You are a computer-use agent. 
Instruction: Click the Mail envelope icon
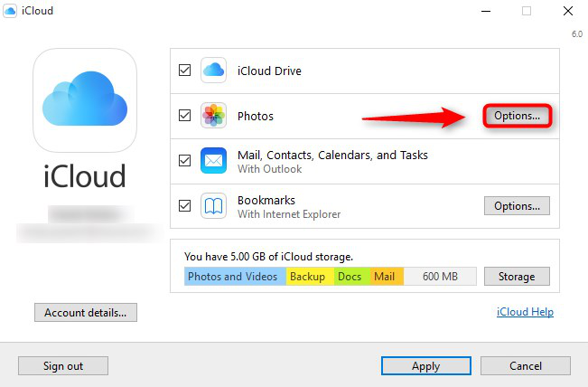point(213,161)
